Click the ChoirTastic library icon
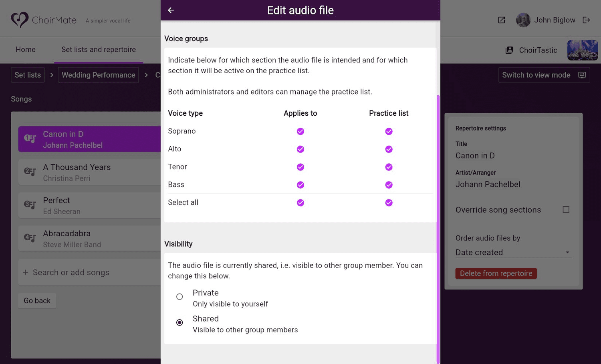The width and height of the screenshot is (601, 364). [509, 50]
